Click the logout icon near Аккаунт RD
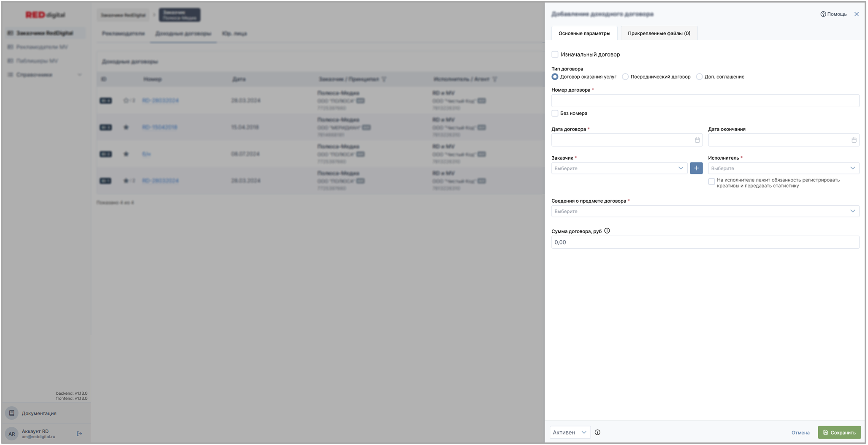Screen dimensions: 868x445 click(79, 434)
